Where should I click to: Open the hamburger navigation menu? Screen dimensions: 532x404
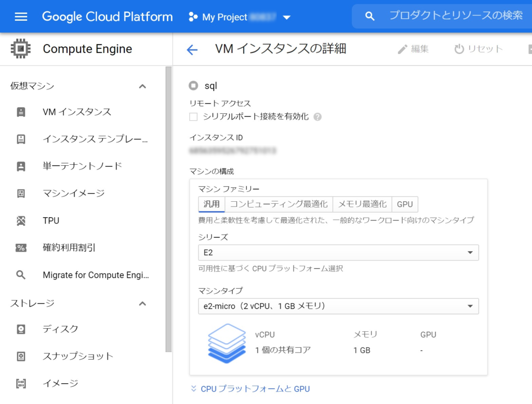(x=21, y=17)
